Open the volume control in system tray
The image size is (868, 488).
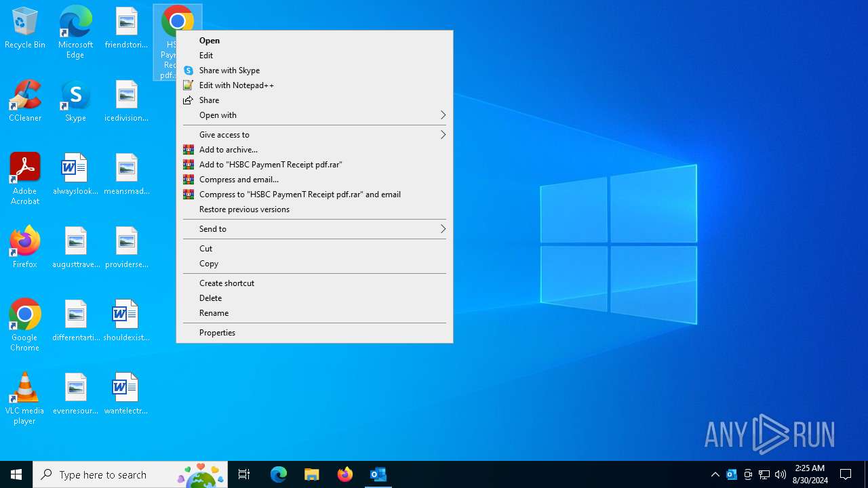[x=781, y=474]
